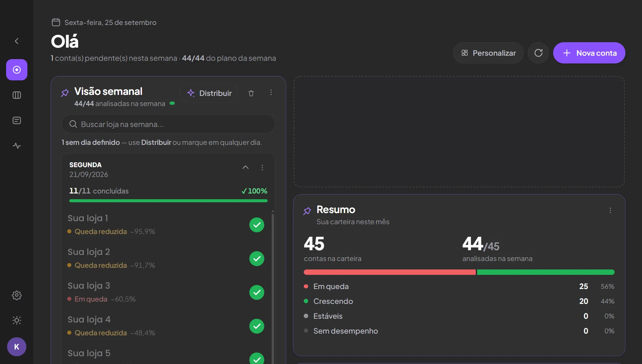Click the search magnifier icon

[x=73, y=124]
